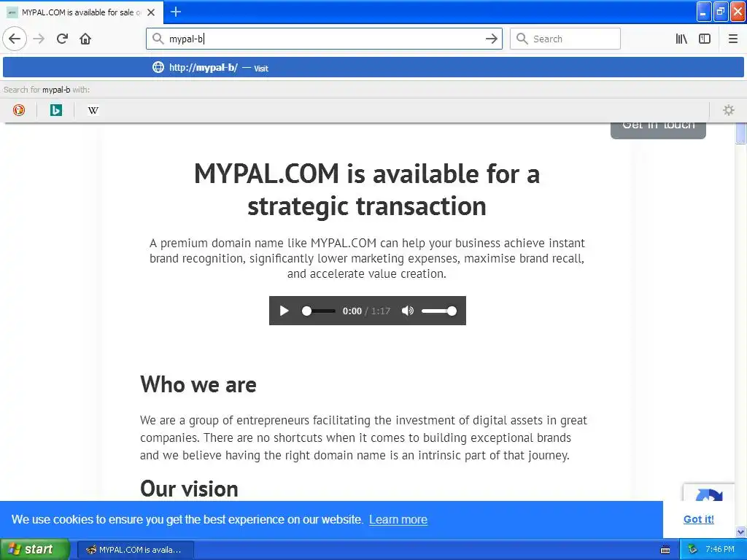Screen dimensions: 747x560
Task: Close the MYPAL.COM tab
Action: coord(151,12)
